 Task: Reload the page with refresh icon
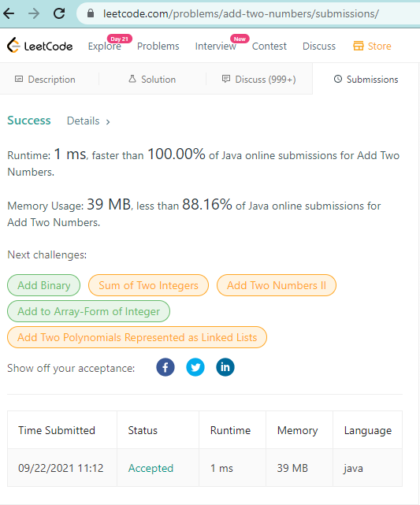tap(59, 13)
